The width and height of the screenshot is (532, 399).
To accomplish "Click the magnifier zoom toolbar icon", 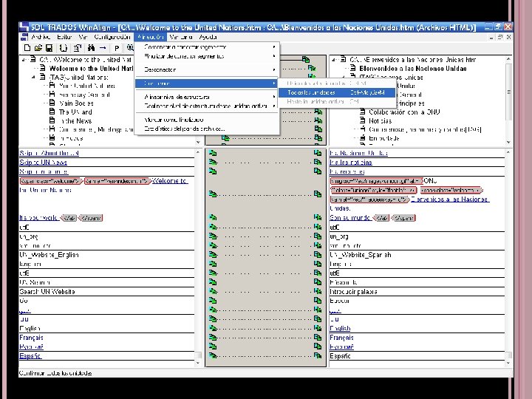I will [130, 48].
